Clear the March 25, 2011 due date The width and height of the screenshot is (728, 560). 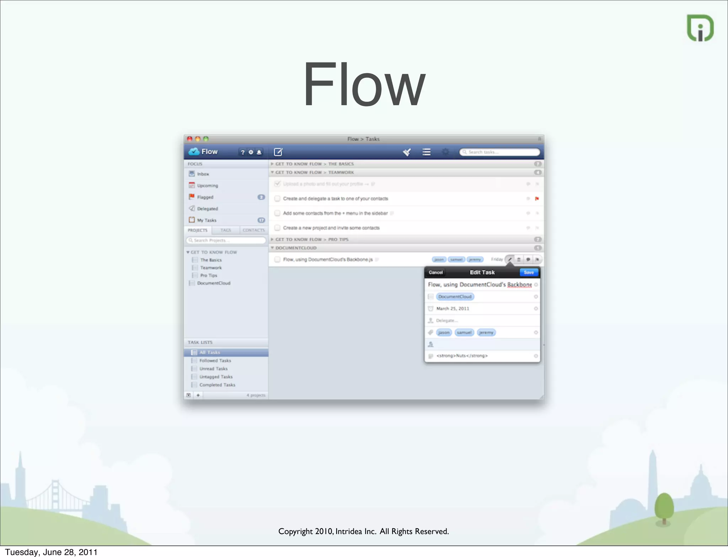pos(536,308)
